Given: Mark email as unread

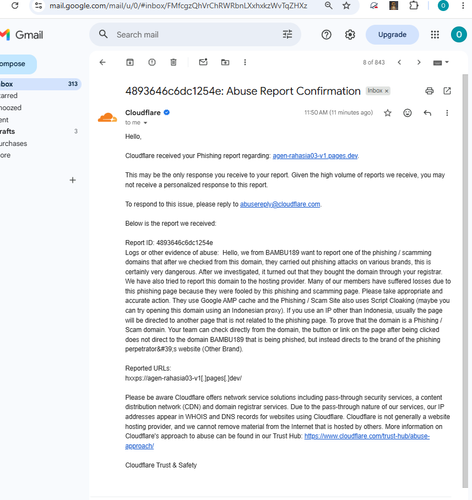Looking at the screenshot, I should [203, 62].
